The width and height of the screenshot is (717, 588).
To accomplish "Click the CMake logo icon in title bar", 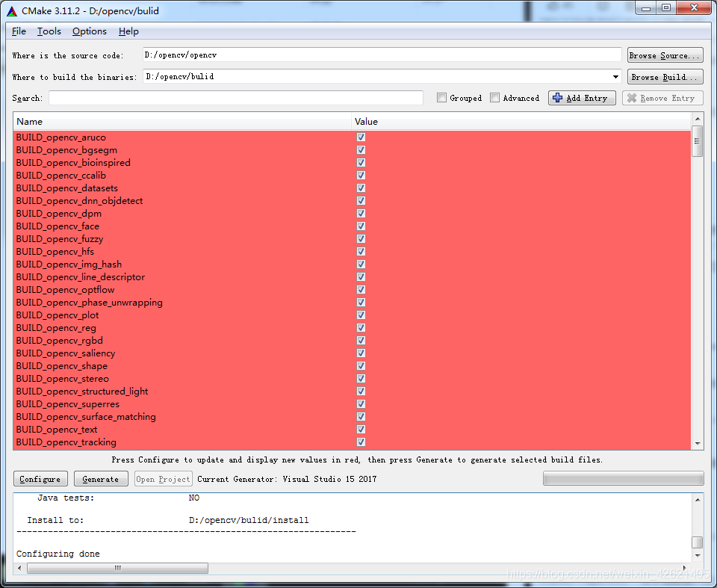I will [x=11, y=11].
